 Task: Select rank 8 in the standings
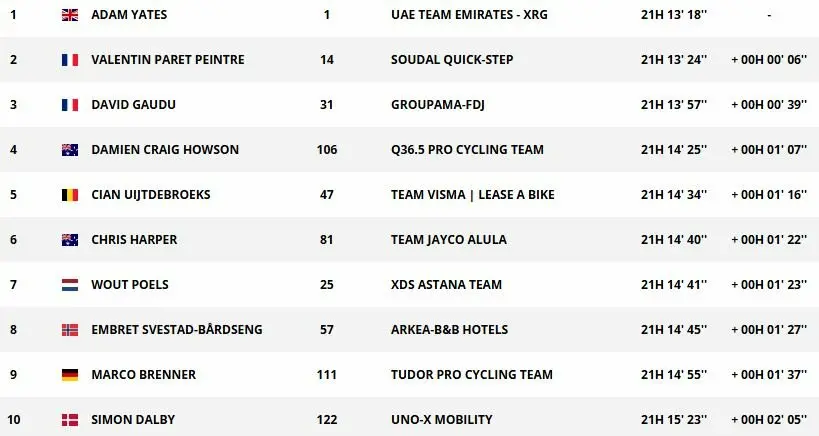point(13,330)
